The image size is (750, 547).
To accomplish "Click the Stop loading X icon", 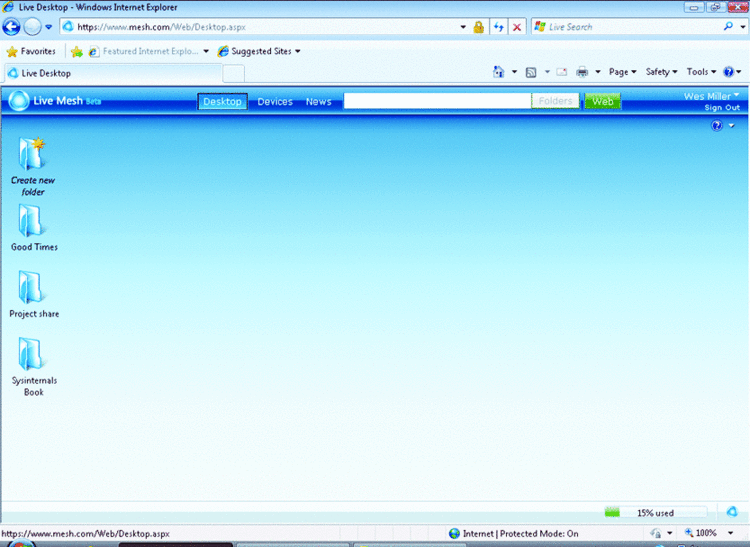I will point(517,27).
